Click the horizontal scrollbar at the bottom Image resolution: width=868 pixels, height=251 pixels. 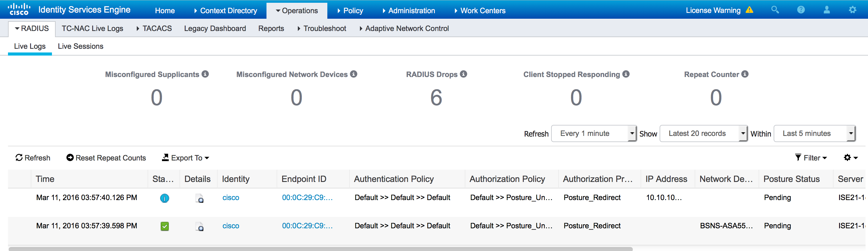[320, 249]
